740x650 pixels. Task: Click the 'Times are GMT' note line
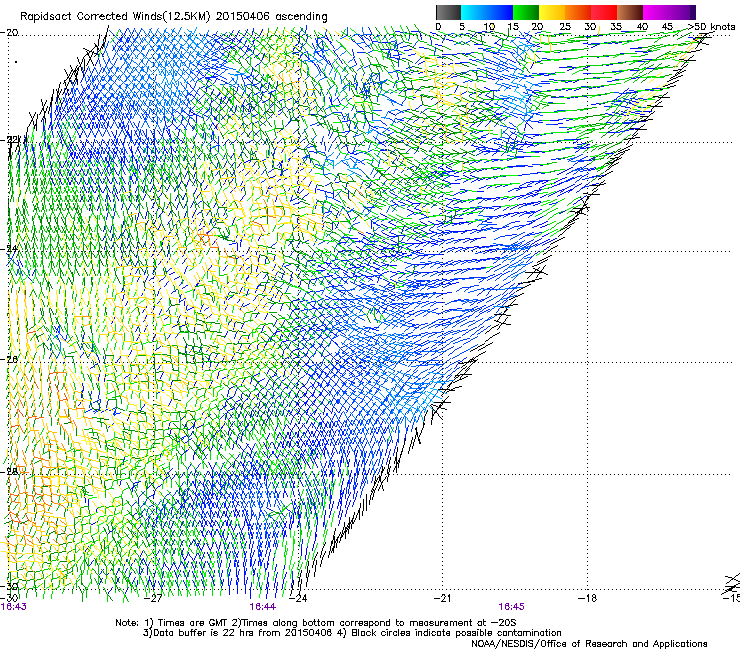click(316, 623)
